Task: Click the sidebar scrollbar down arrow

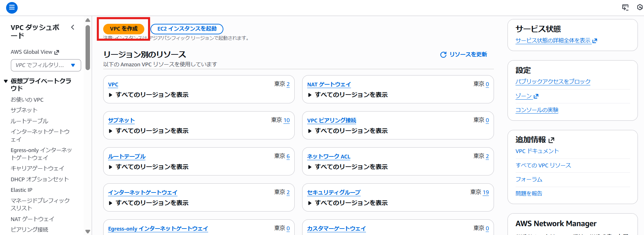Action: [88, 232]
